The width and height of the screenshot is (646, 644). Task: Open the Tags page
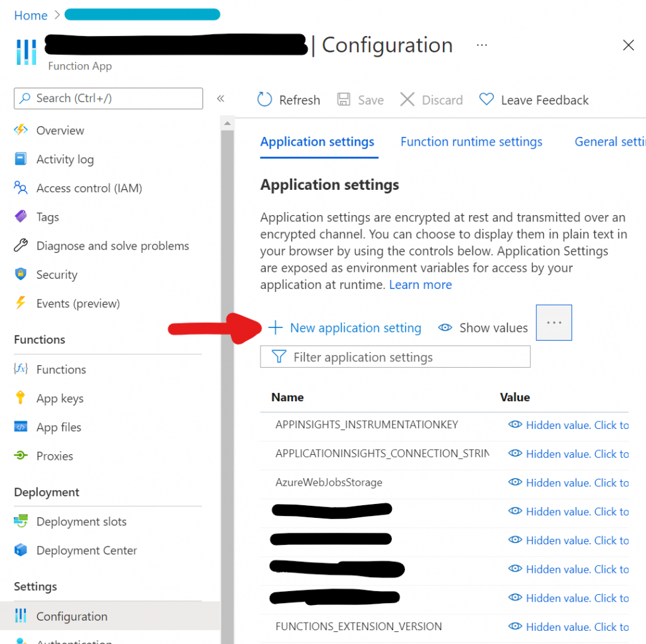47,217
